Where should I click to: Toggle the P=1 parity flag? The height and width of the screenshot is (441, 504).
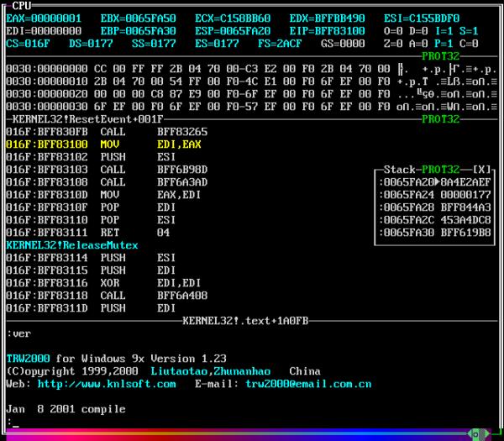click(444, 44)
